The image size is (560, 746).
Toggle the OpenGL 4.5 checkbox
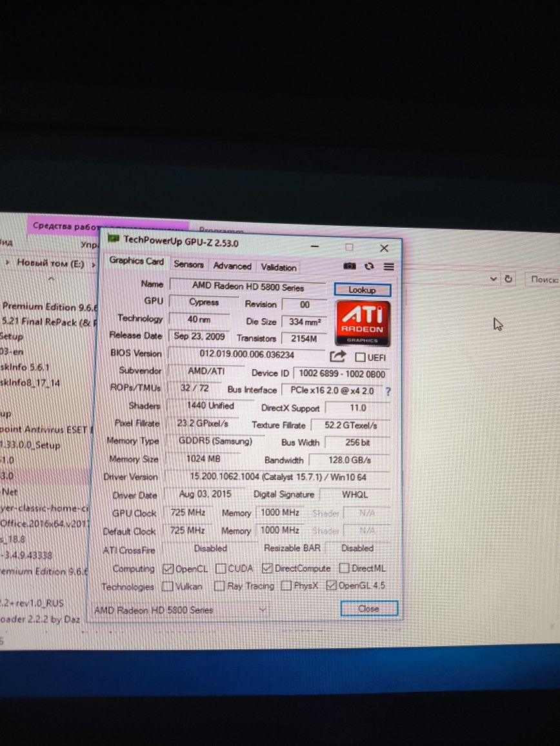[x=331, y=585]
